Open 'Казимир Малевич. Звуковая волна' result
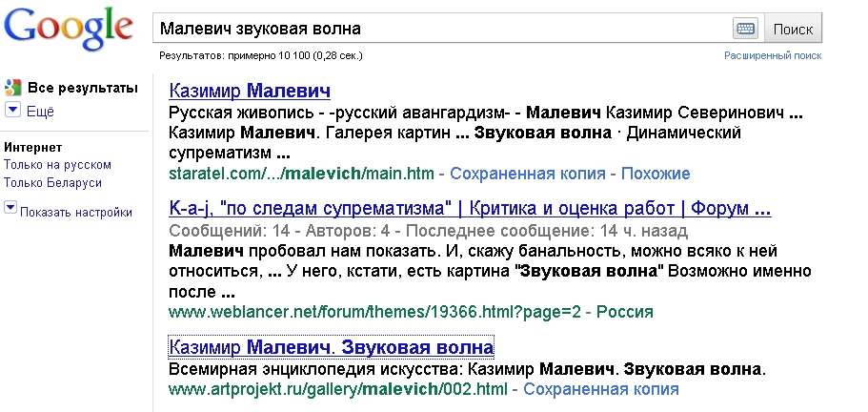Image resolution: width=868 pixels, height=412 pixels. click(x=331, y=347)
